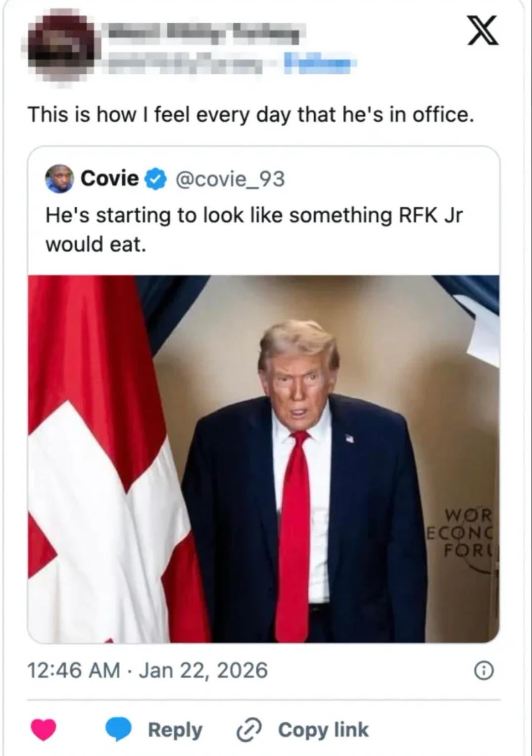Like the post with the heart icon
Screen dimensions: 532x756
coord(44,730)
